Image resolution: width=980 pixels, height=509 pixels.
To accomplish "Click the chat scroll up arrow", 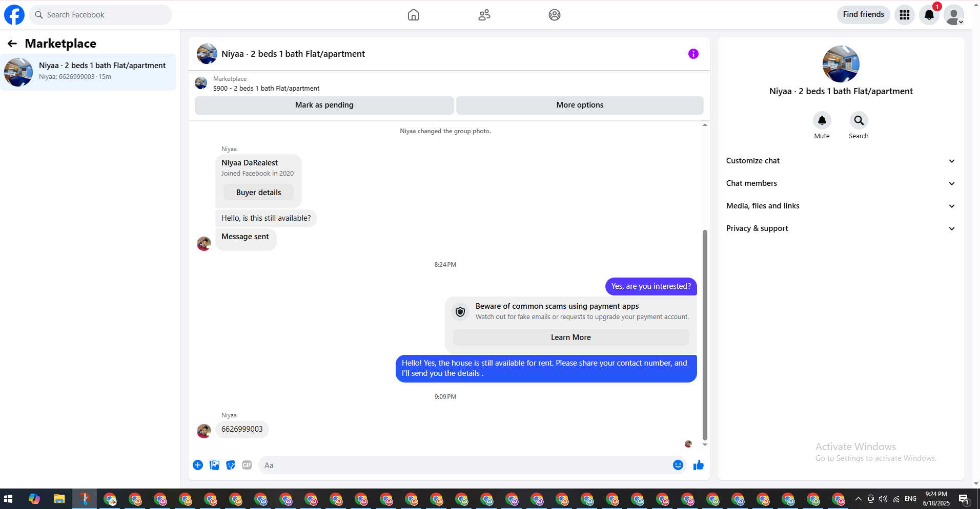I will [705, 125].
